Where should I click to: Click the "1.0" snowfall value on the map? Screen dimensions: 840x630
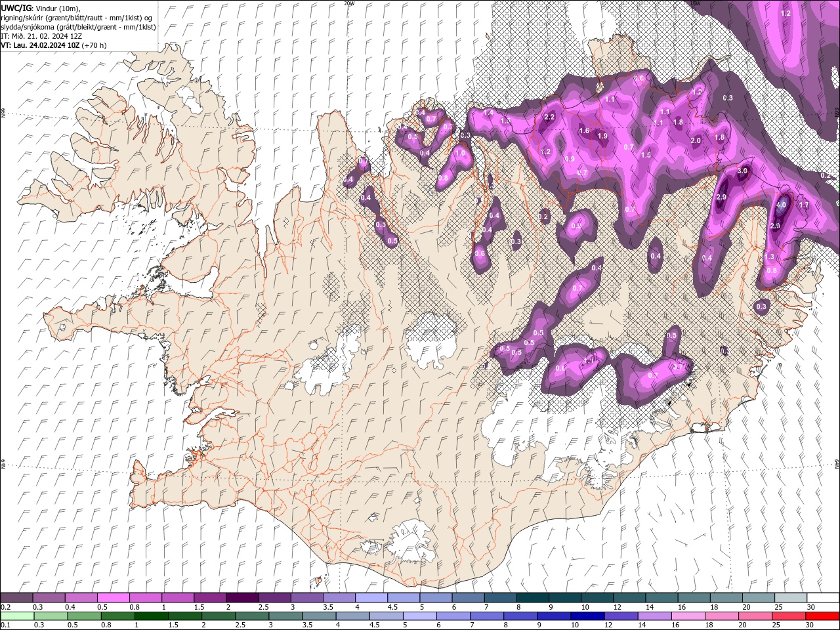click(x=460, y=153)
